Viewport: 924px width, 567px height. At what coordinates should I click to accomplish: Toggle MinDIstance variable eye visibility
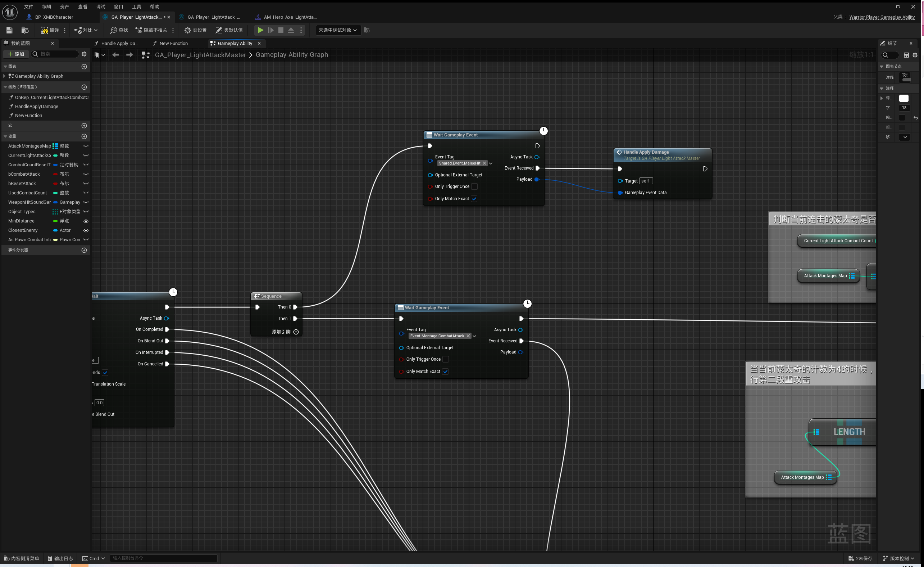(x=86, y=221)
